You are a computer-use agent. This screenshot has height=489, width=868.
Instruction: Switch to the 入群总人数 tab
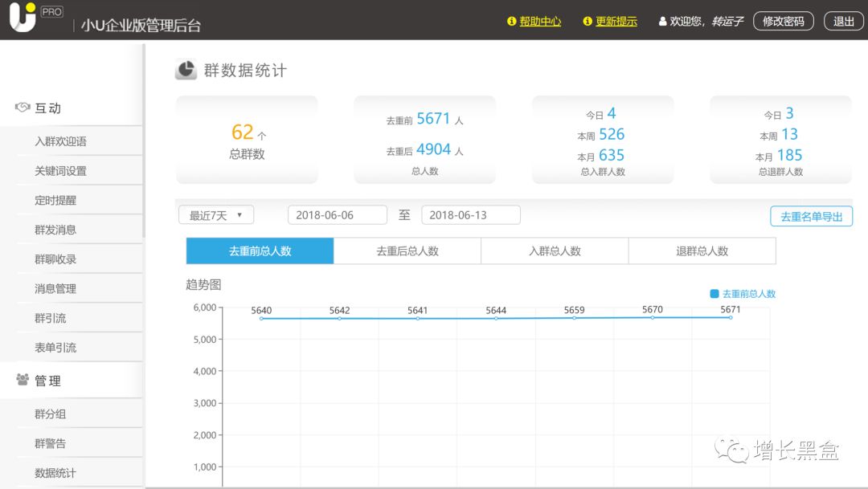[x=555, y=251]
